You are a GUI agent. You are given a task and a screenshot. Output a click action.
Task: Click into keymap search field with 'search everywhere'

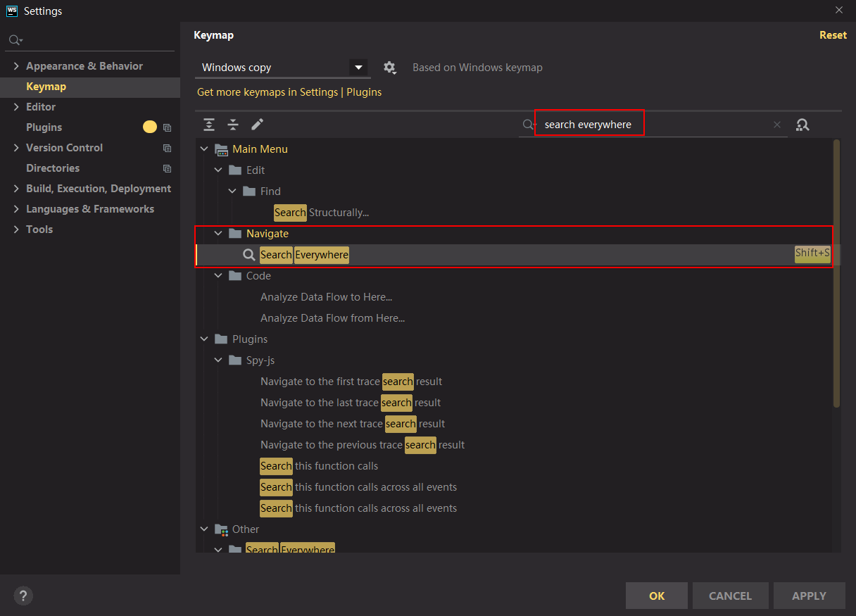(x=655, y=125)
